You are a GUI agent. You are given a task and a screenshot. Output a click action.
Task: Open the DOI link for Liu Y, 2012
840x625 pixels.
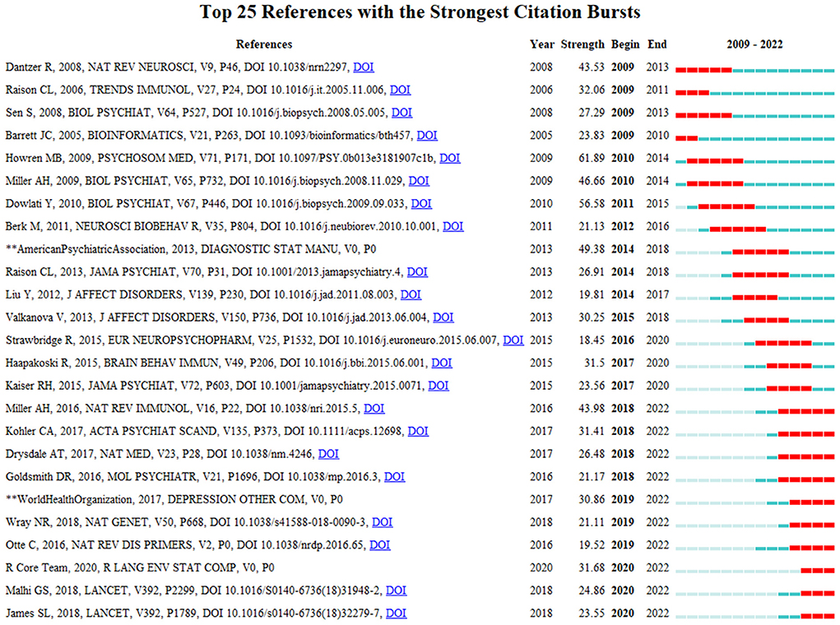(411, 294)
